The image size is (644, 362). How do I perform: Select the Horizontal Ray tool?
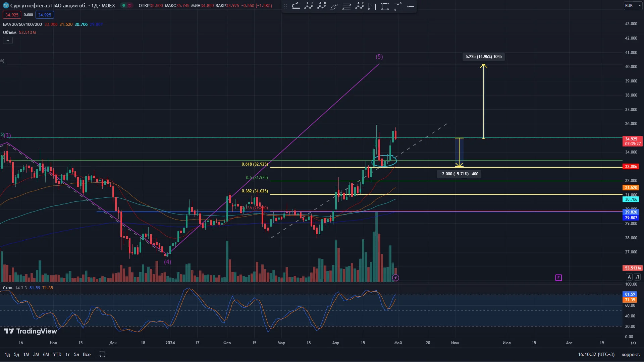(411, 6)
